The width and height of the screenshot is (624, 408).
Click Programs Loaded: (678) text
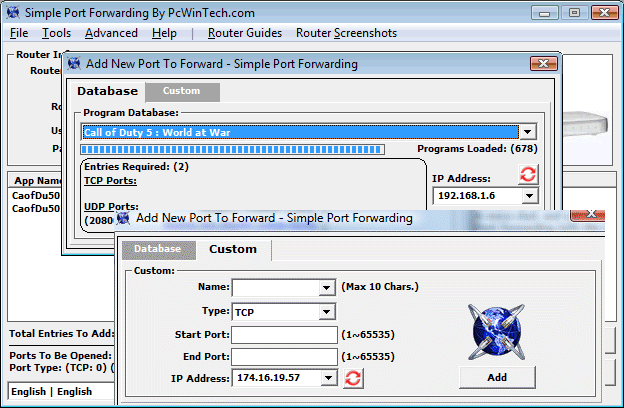click(477, 149)
